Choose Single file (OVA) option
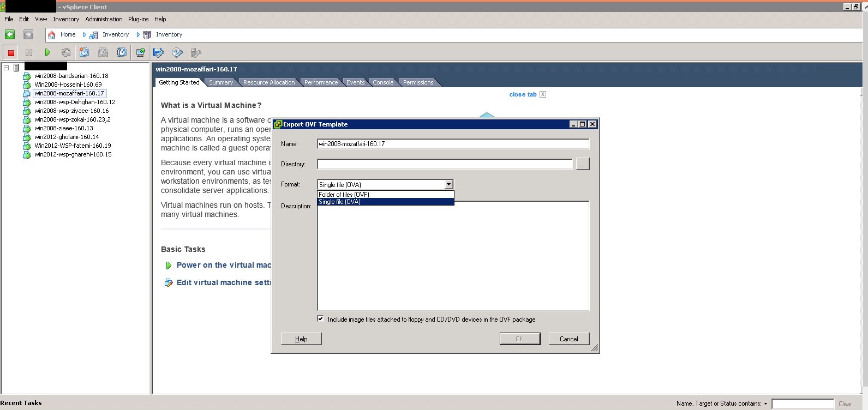868x410 pixels. [385, 202]
